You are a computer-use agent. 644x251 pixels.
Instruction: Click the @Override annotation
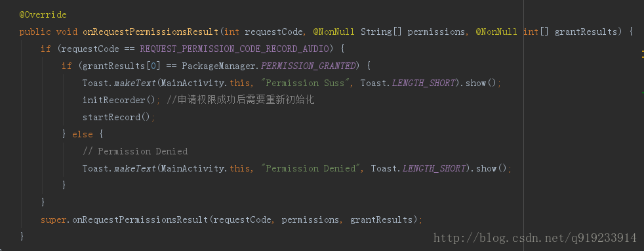[x=43, y=15]
